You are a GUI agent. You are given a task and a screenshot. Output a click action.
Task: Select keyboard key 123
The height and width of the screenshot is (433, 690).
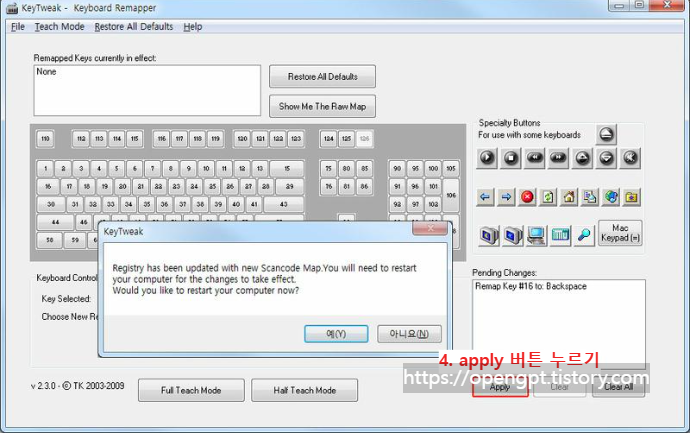[x=296, y=139]
